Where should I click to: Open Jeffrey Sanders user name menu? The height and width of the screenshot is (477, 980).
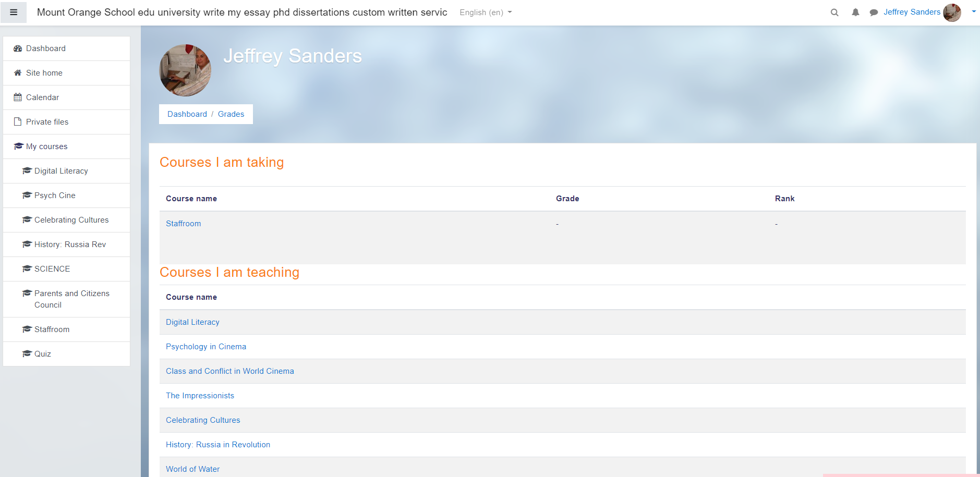[x=911, y=12]
